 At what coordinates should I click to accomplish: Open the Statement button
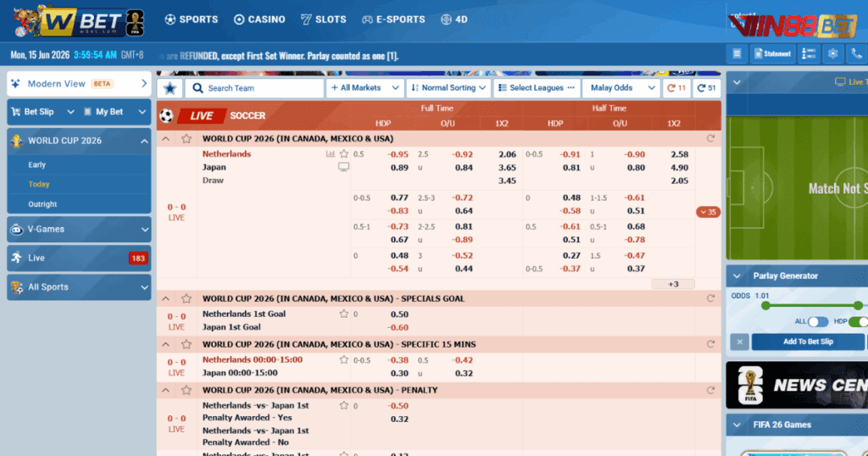point(773,53)
